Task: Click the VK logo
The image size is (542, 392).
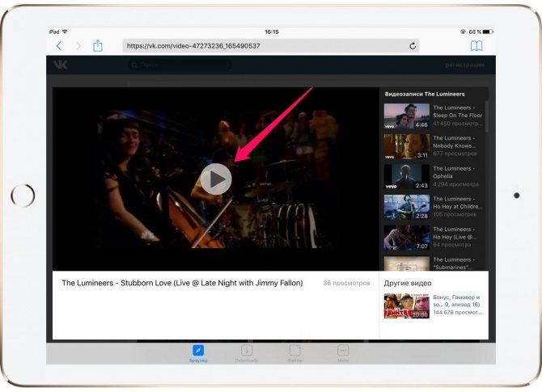Action: point(61,65)
